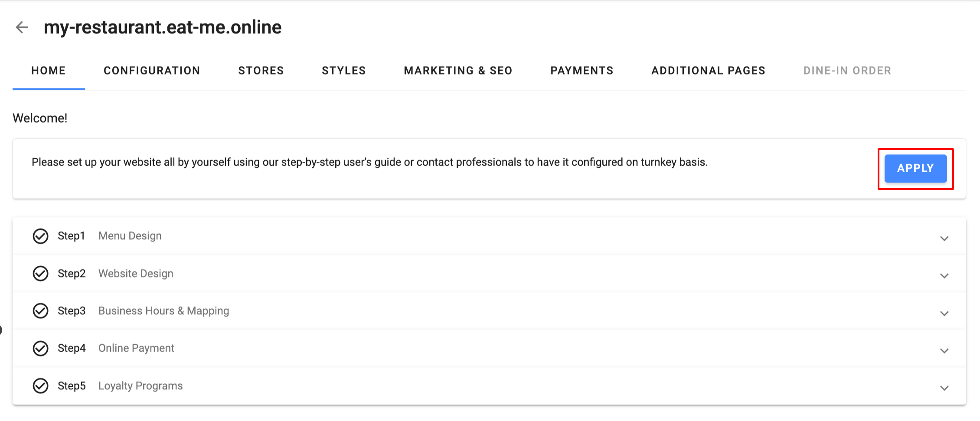This screenshot has height=421, width=980.
Task: Go to the Styles tab
Action: (x=344, y=71)
